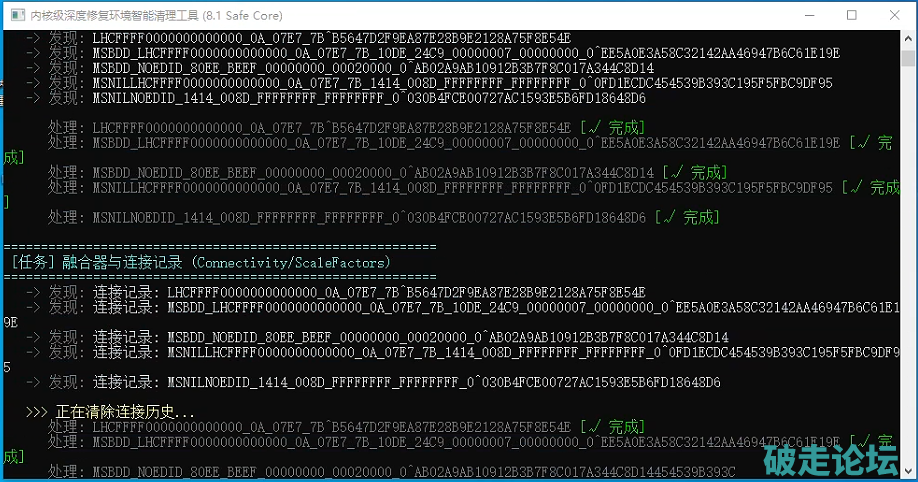Click the scrollbar up arrow

click(908, 39)
